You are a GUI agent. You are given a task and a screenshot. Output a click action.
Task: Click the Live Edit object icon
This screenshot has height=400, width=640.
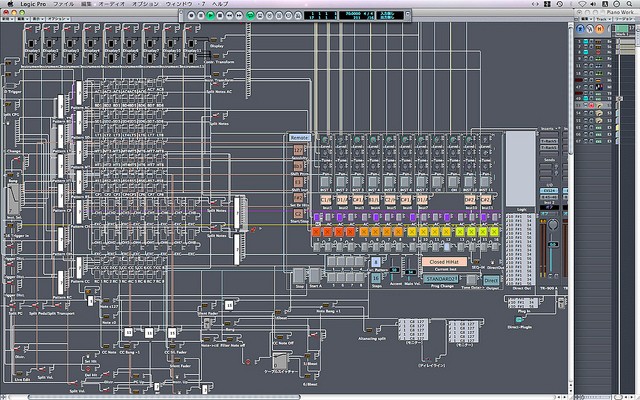(x=17, y=371)
